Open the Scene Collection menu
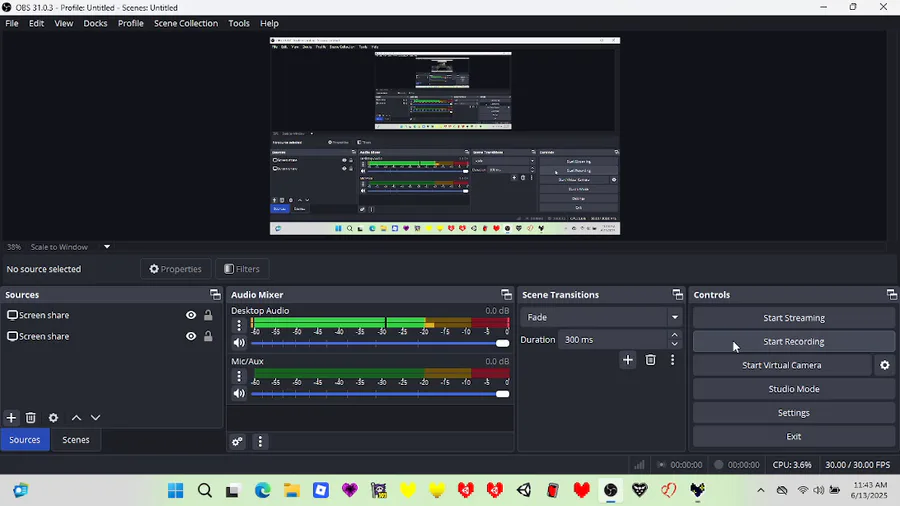 (186, 24)
